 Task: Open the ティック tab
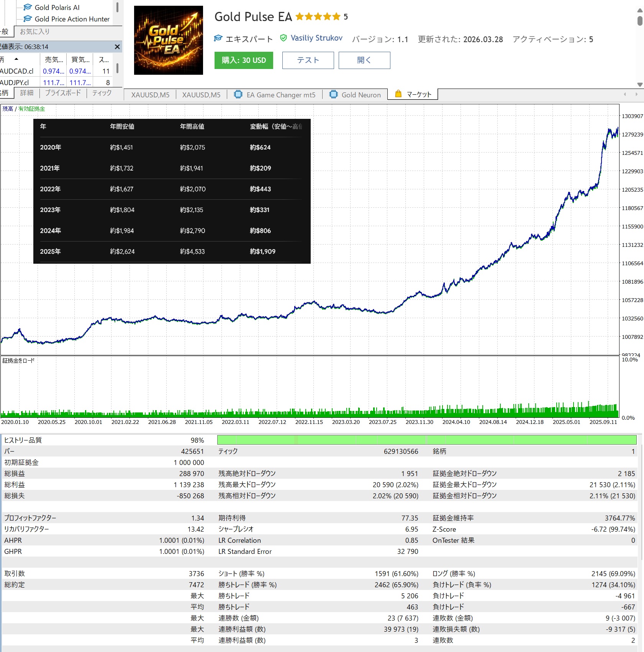[102, 93]
